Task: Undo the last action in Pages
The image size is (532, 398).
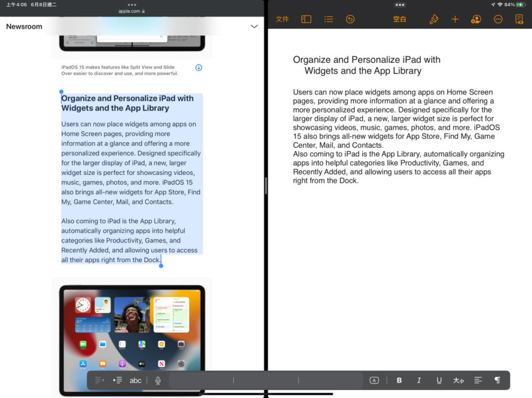Action: (x=350, y=19)
